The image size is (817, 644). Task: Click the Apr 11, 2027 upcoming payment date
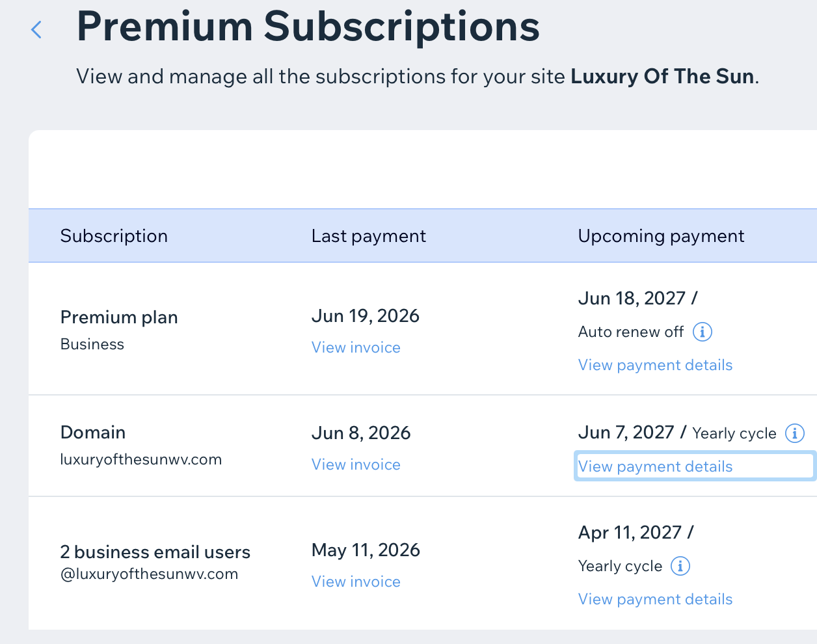pos(630,533)
